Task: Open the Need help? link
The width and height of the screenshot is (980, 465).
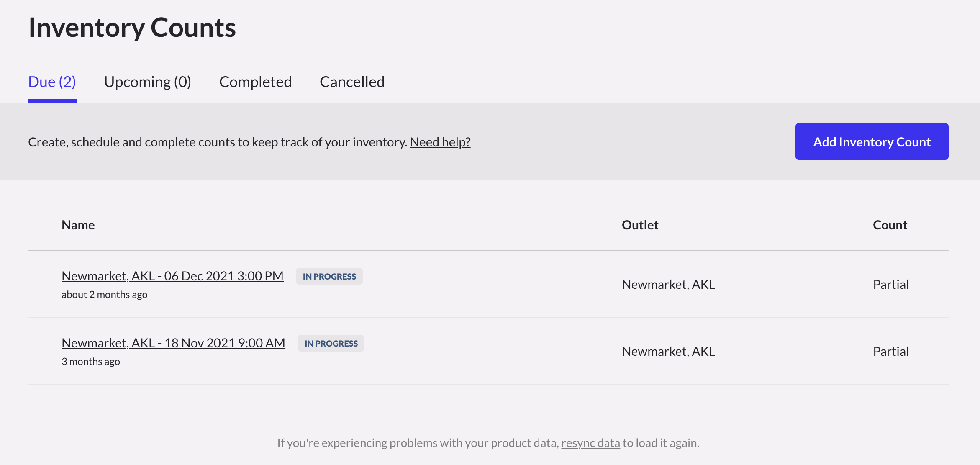Action: point(440,142)
